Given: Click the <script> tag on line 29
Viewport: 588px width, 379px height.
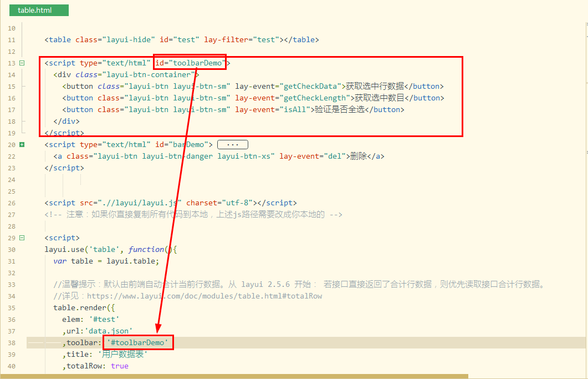Looking at the screenshot, I should (x=62, y=237).
